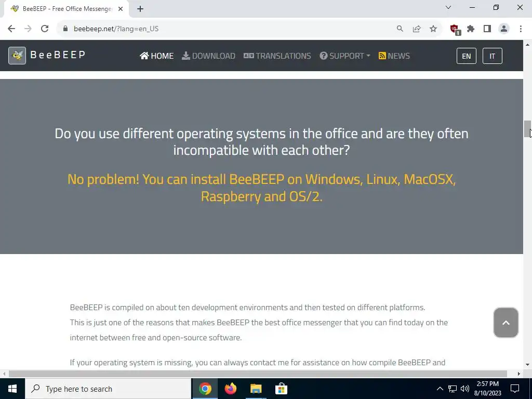Click the share page icon

tap(417, 29)
